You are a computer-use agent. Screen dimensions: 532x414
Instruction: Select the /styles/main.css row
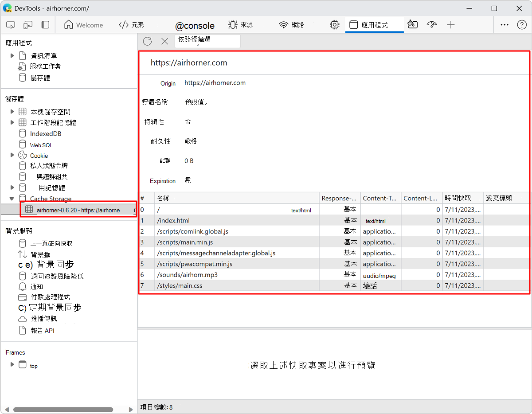pyautogui.click(x=334, y=285)
